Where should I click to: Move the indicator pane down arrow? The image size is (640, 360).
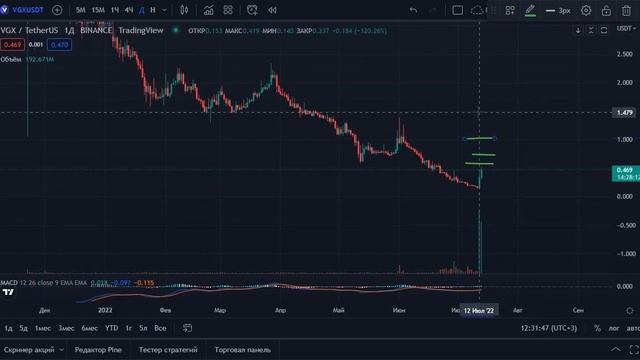coord(578,30)
